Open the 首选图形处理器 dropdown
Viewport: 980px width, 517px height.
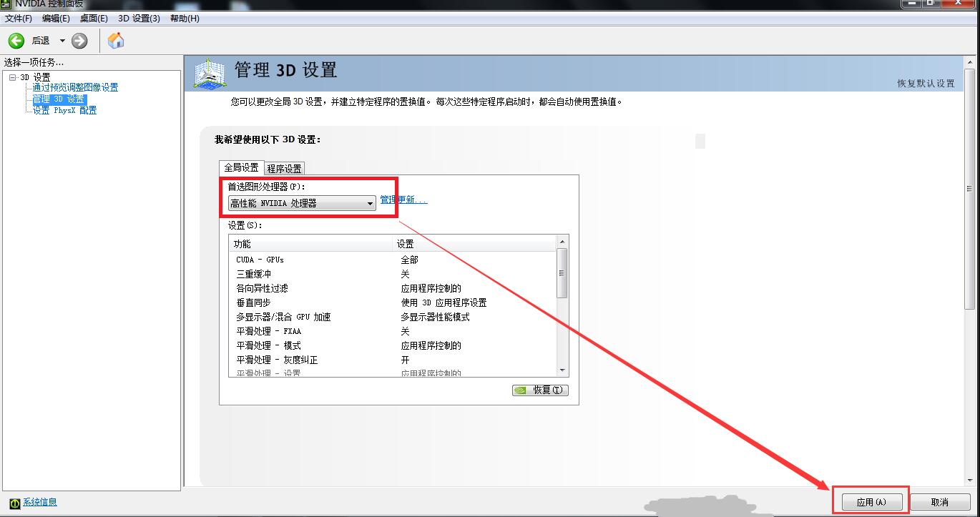(302, 203)
